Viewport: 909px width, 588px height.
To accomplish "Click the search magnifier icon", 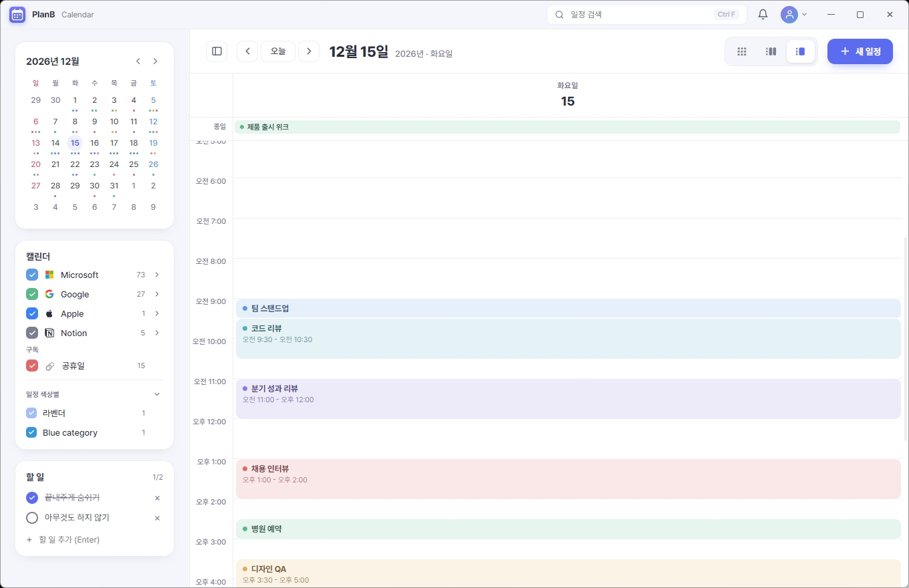I will pos(559,14).
